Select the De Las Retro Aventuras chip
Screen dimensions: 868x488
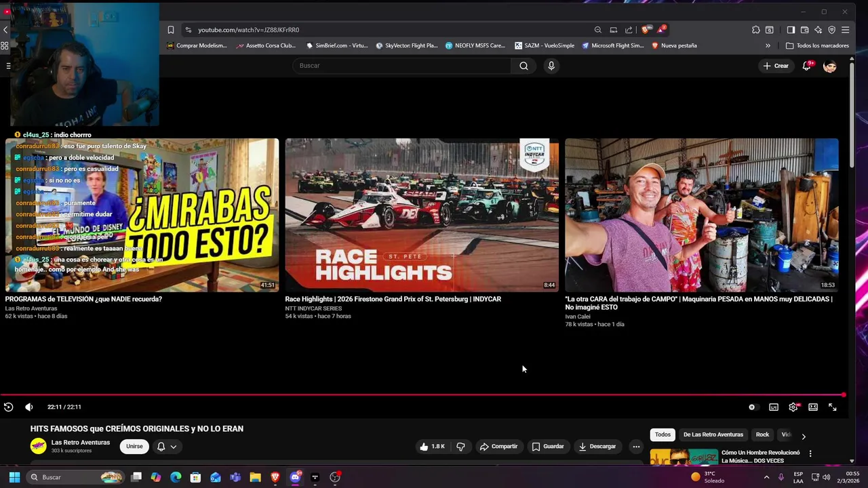tap(713, 434)
